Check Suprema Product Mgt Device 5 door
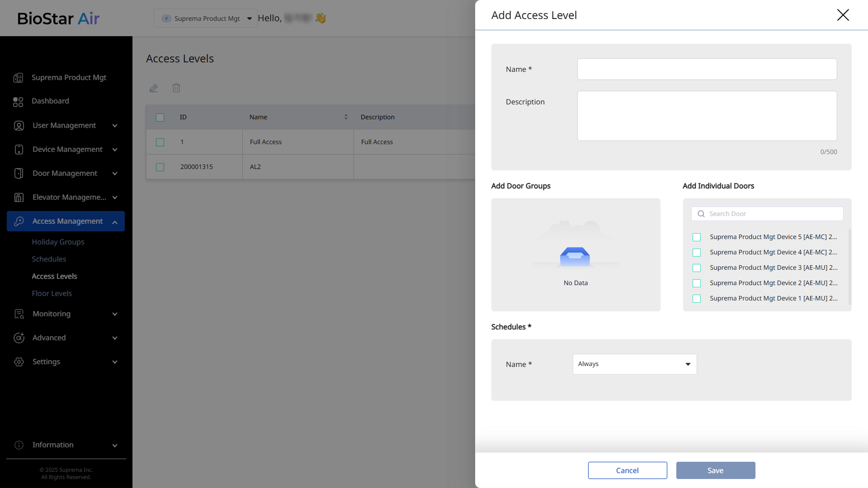 [x=697, y=237]
